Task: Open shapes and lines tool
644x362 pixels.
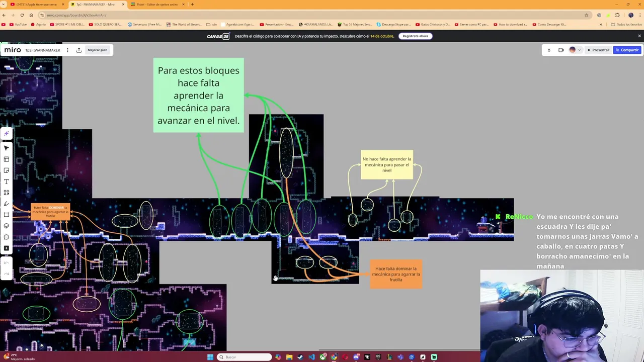Action: (x=6, y=193)
